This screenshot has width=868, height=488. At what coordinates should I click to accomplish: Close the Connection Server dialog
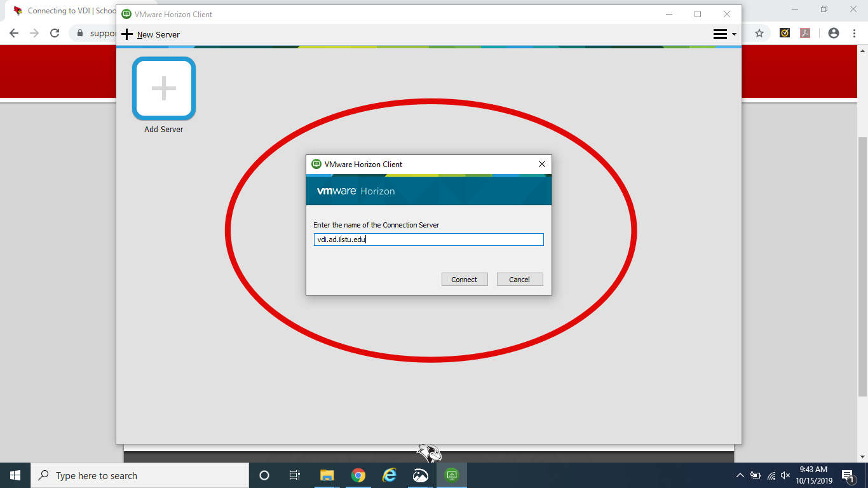[542, 164]
